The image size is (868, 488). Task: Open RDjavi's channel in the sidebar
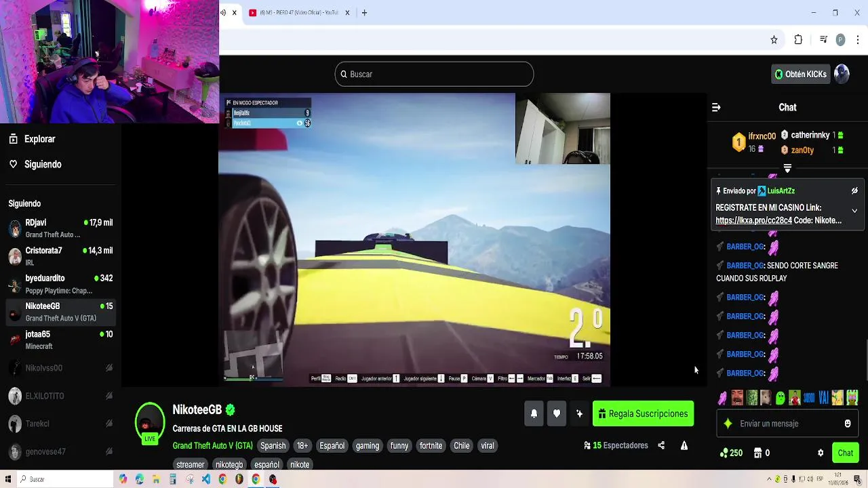point(60,228)
